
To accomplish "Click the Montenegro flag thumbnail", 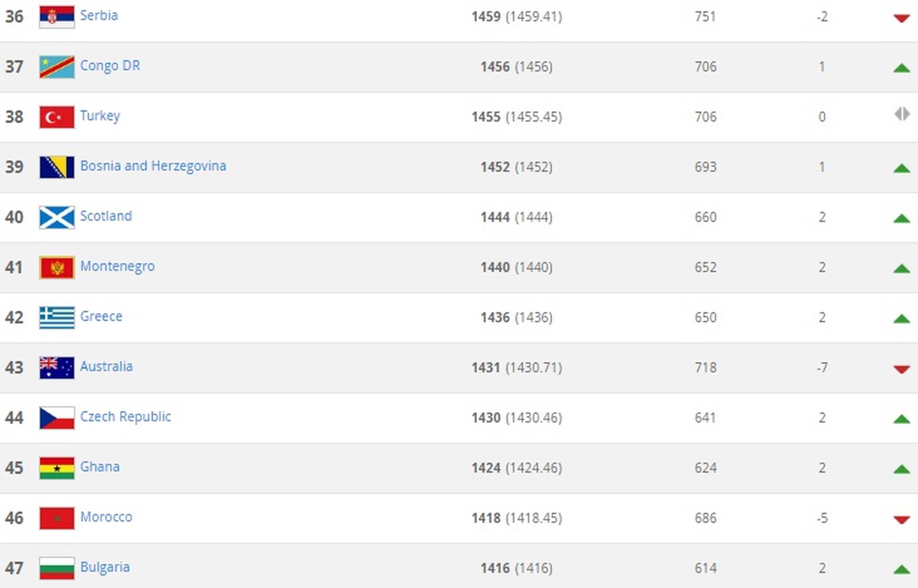I will click(x=57, y=268).
